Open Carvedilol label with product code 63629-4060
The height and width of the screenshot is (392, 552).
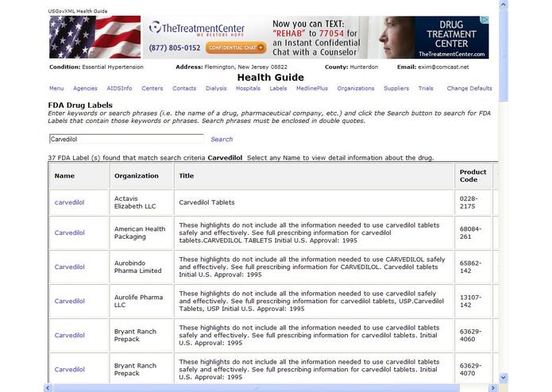coord(69,336)
